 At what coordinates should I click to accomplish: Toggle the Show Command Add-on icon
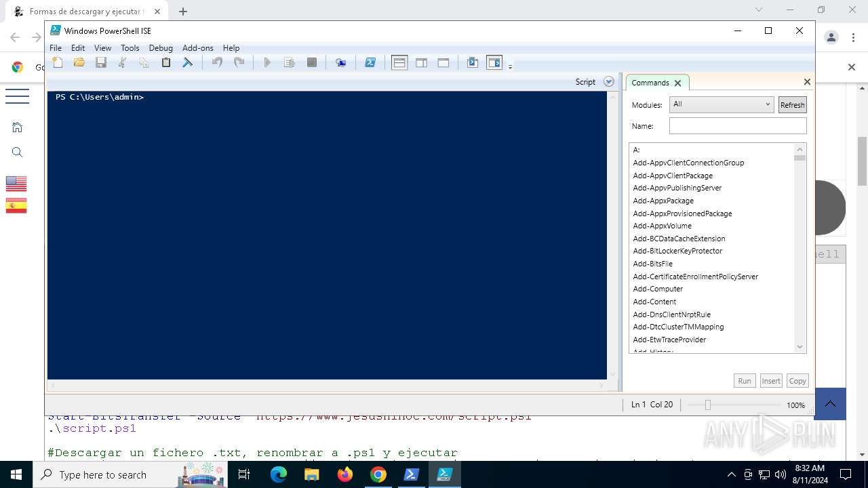[494, 62]
